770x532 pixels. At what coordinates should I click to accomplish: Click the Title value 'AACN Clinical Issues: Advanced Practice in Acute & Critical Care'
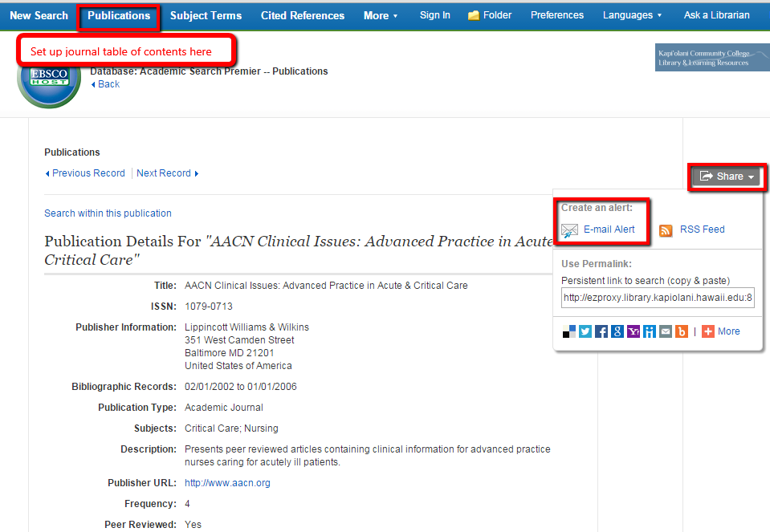point(326,286)
